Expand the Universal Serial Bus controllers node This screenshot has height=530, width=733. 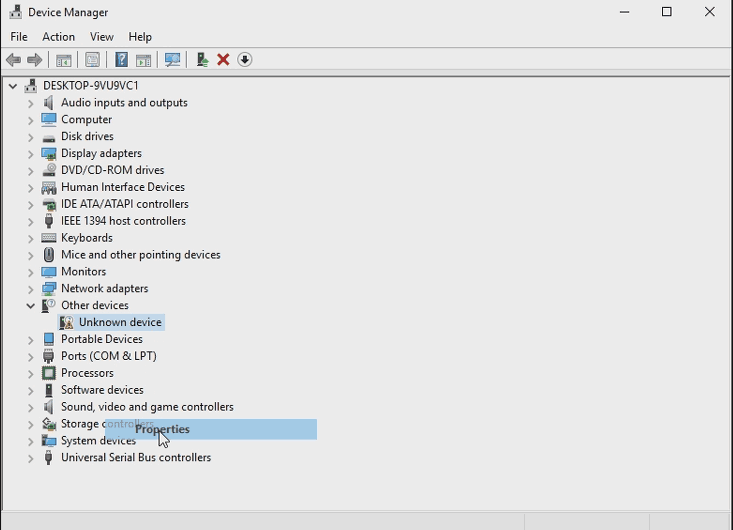tap(30, 458)
